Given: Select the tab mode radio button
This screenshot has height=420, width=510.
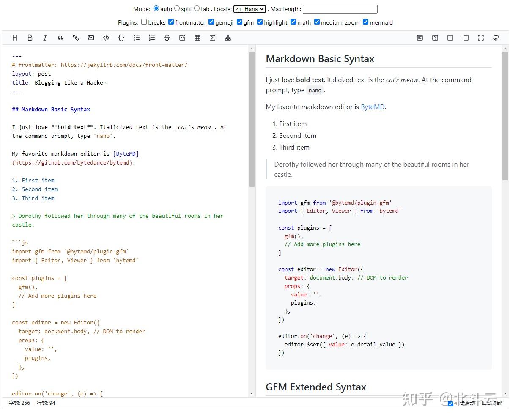Looking at the screenshot, I should point(197,8).
